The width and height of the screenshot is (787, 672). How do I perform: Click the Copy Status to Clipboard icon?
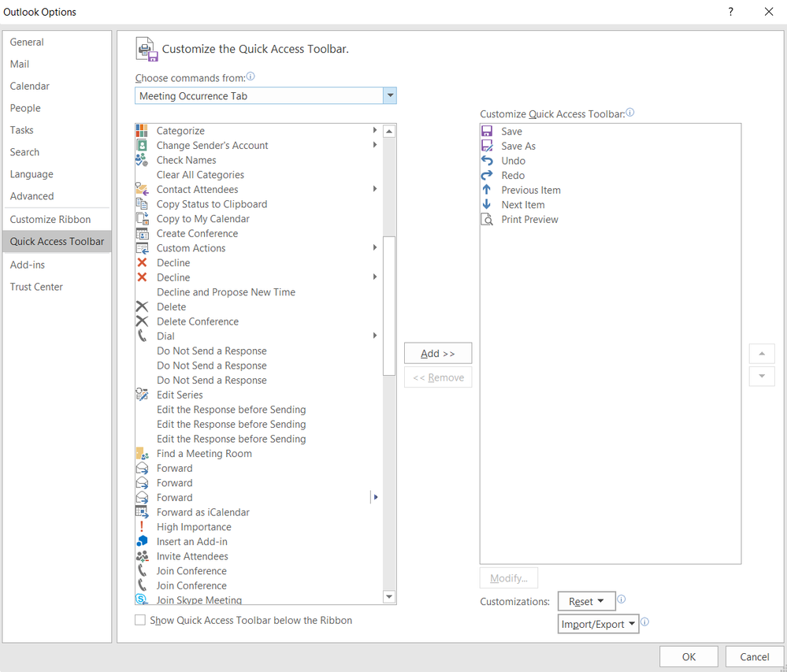click(142, 204)
